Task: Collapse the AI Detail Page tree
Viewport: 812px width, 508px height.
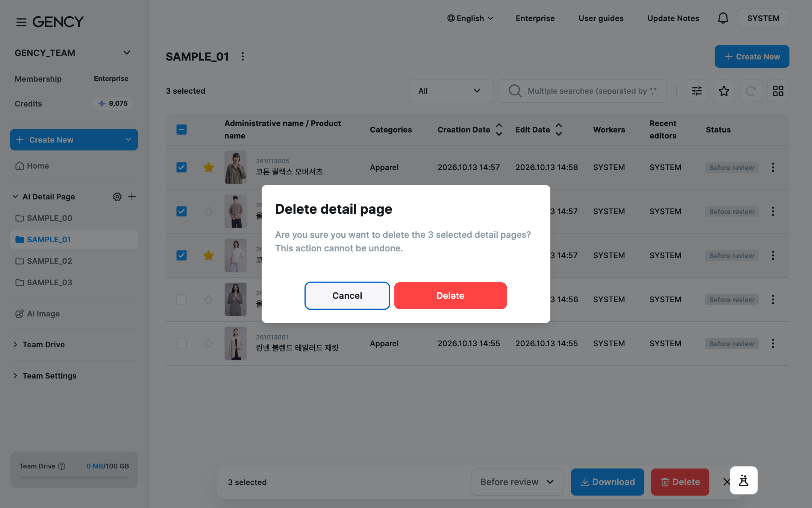Action: click(15, 196)
